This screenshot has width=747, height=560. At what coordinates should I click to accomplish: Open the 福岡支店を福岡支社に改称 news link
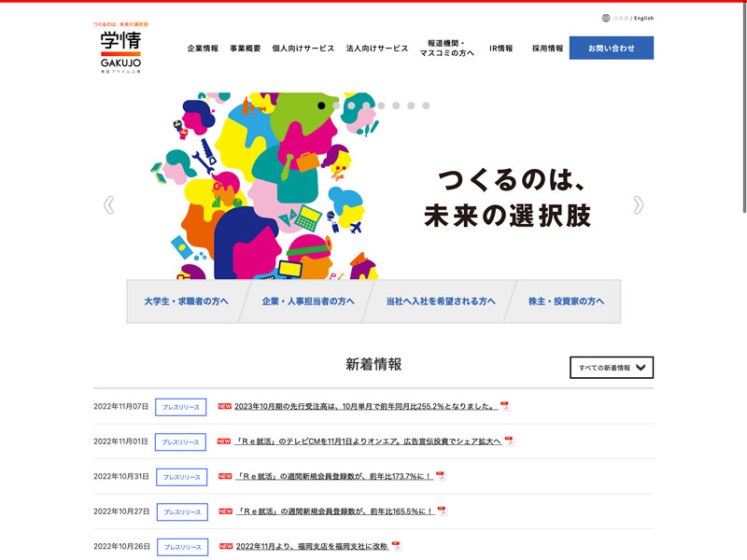coord(311,546)
